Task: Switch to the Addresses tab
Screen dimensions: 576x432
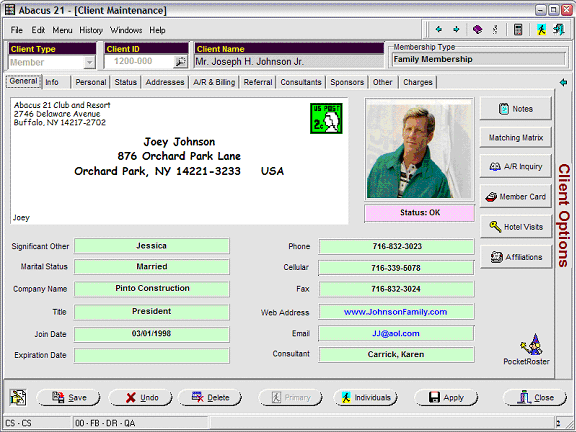Action: coord(165,82)
